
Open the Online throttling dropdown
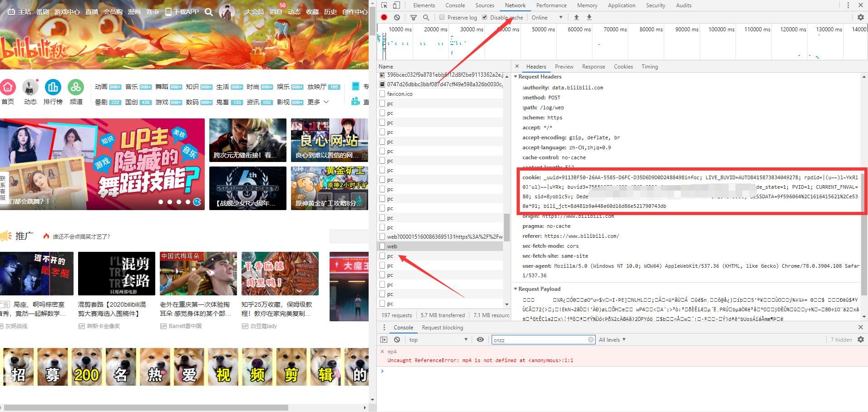pos(547,17)
